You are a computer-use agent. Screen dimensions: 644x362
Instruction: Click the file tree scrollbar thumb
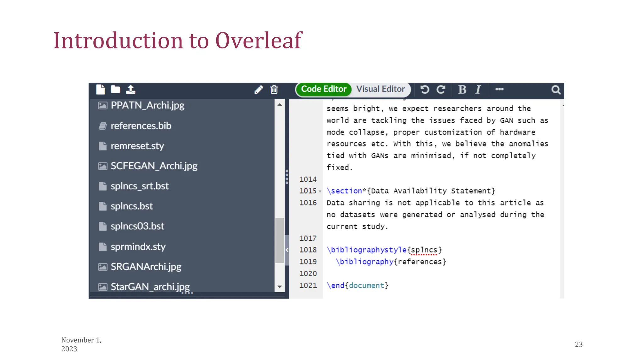coord(280,240)
